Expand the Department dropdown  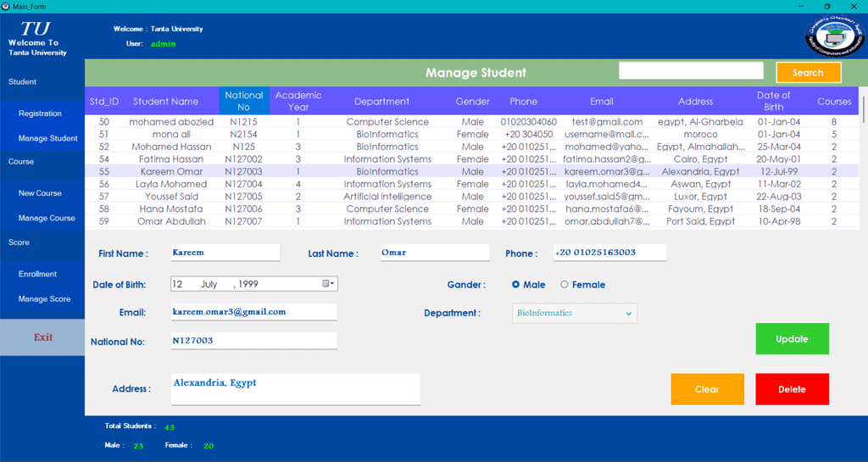[628, 314]
